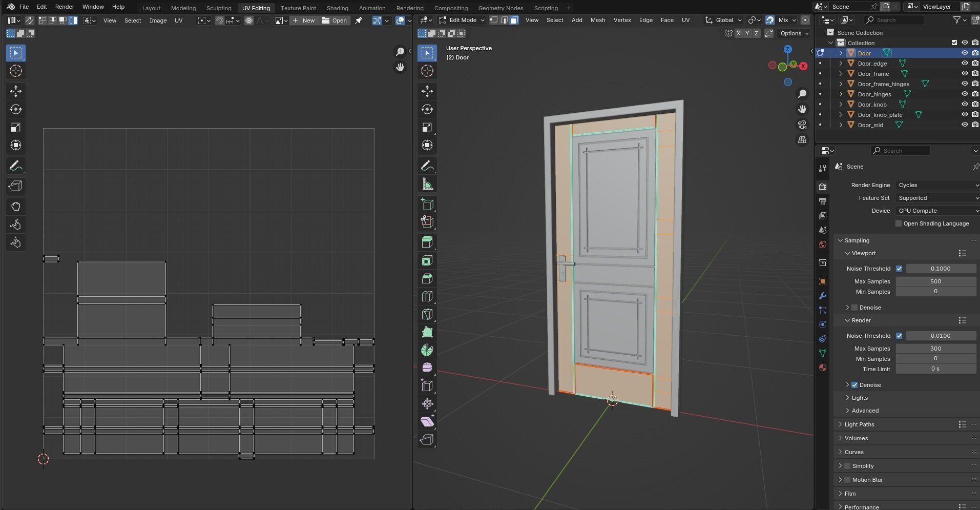Select the Extrude Region tool
The image size is (980, 510).
coord(427,242)
